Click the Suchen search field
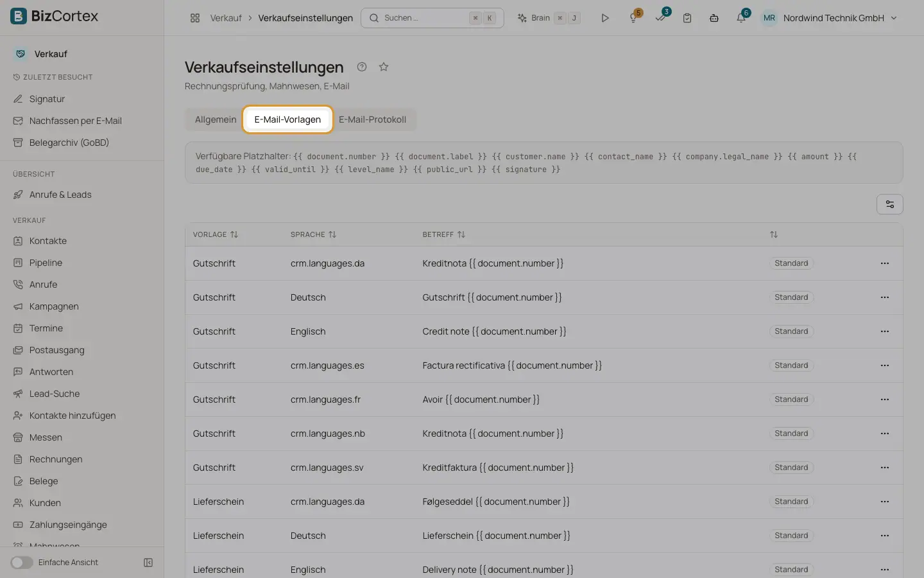Image resolution: width=924 pixels, height=578 pixels. coord(432,18)
